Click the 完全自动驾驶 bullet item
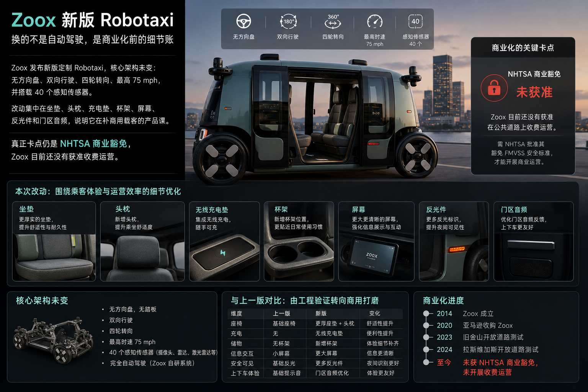The image size is (588, 392). 152,363
